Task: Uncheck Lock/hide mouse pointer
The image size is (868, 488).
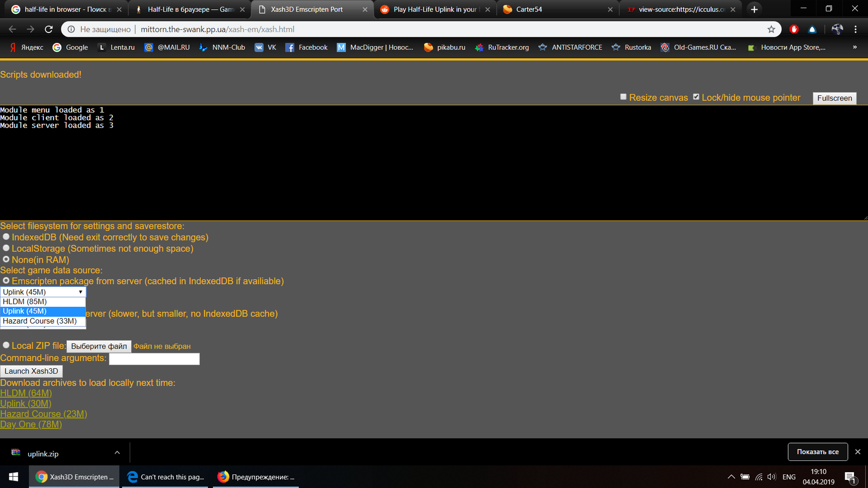Action: point(696,97)
